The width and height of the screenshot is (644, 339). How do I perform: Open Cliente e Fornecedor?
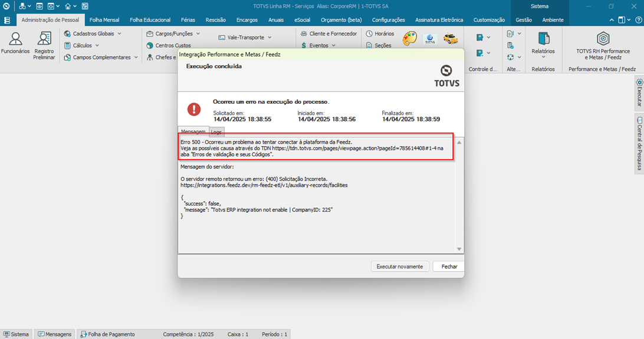pyautogui.click(x=329, y=34)
